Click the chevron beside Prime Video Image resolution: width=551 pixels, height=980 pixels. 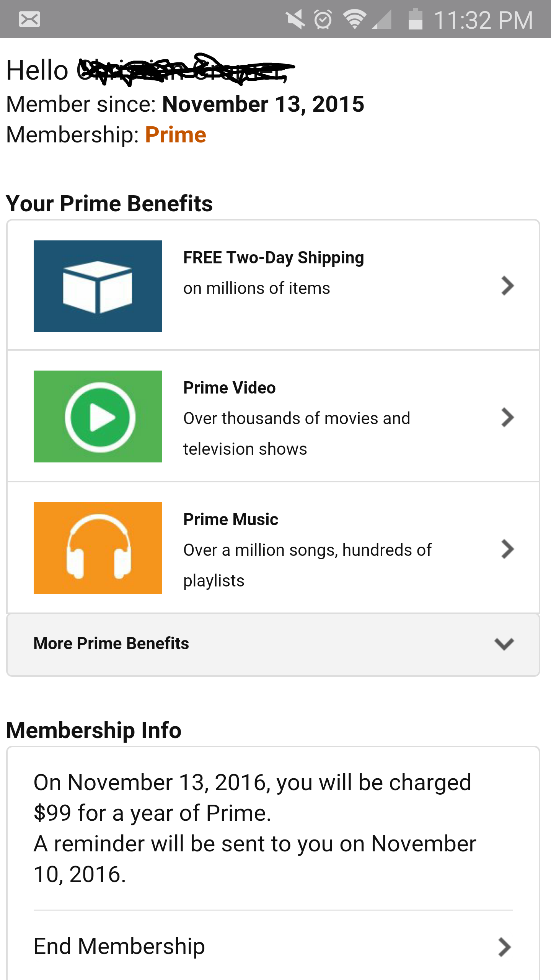pyautogui.click(x=507, y=418)
